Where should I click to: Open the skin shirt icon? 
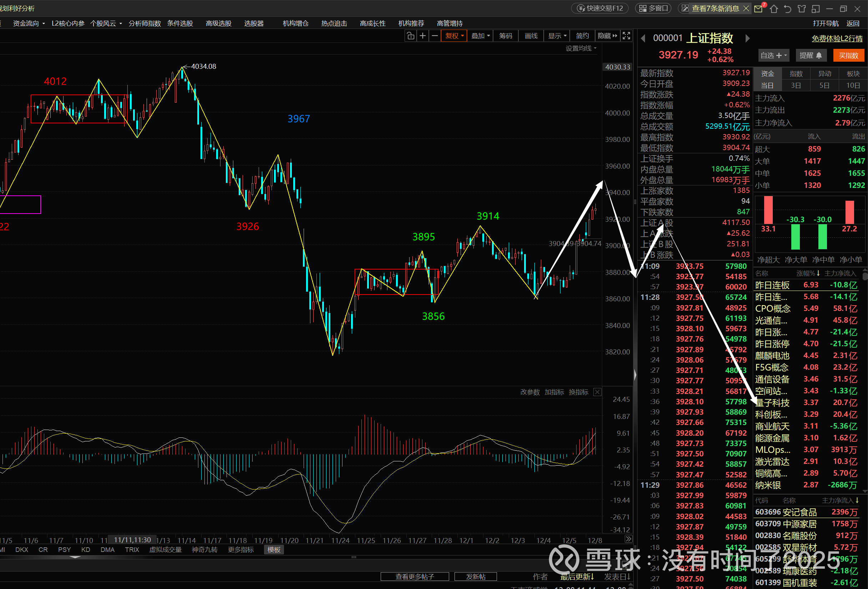802,9
